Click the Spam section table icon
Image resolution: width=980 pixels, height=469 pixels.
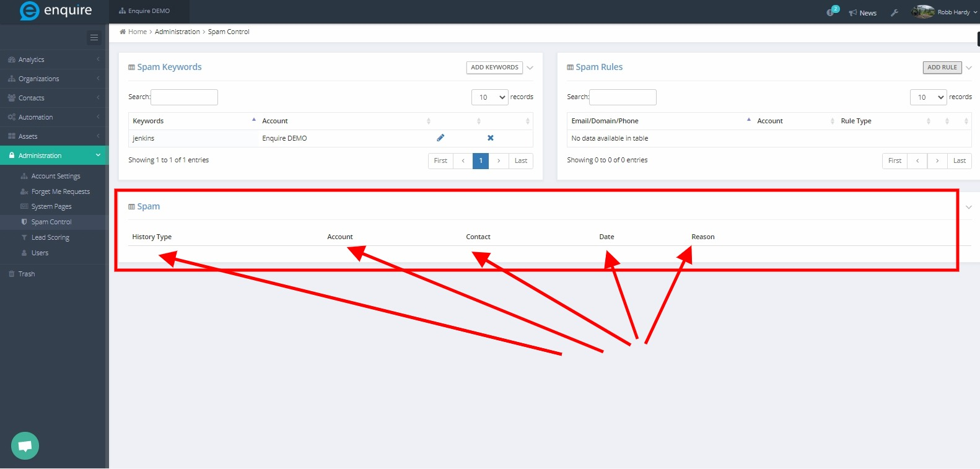click(x=131, y=207)
